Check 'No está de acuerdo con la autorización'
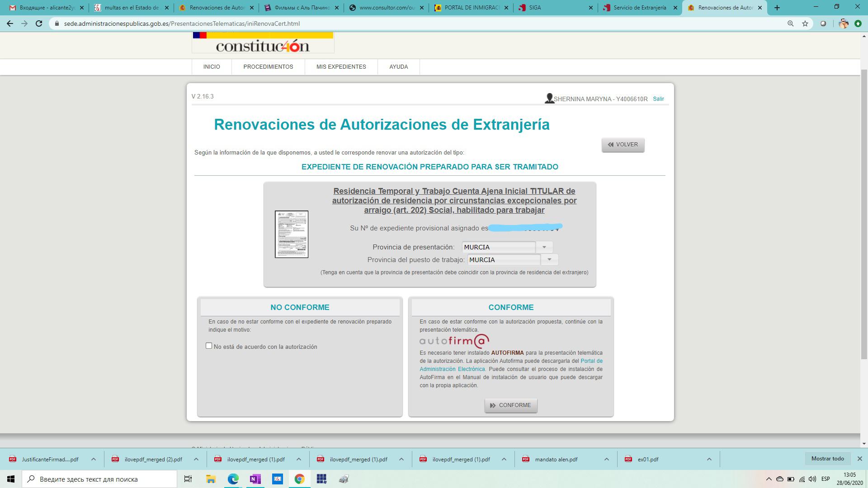Screen dimensions: 868x488 click(209, 346)
